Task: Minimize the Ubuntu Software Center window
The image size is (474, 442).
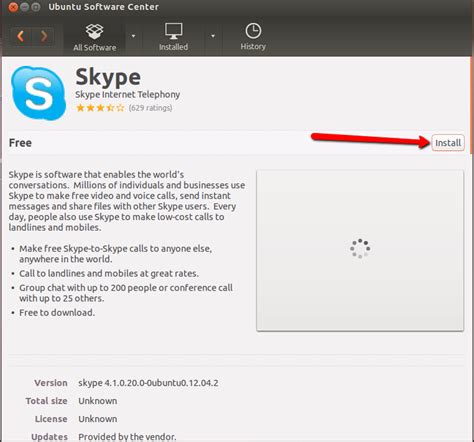Action: pyautogui.click(x=25, y=7)
